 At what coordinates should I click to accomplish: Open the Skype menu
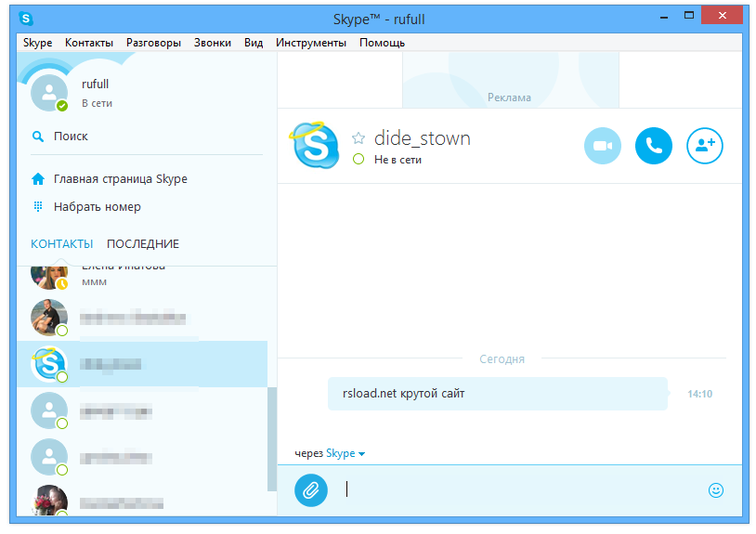click(37, 43)
